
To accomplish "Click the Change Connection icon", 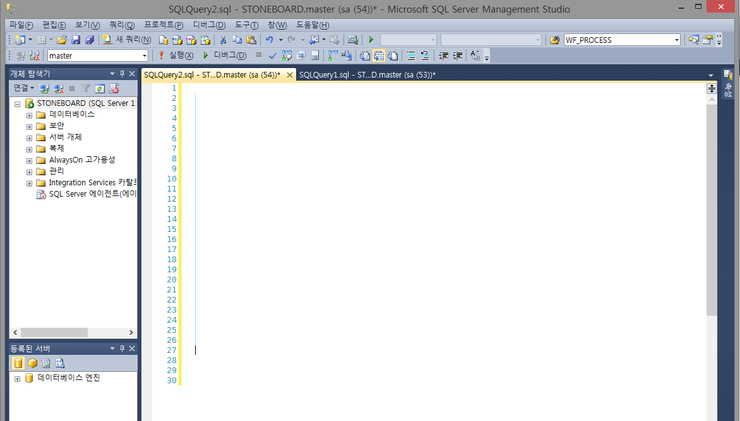I will [34, 56].
